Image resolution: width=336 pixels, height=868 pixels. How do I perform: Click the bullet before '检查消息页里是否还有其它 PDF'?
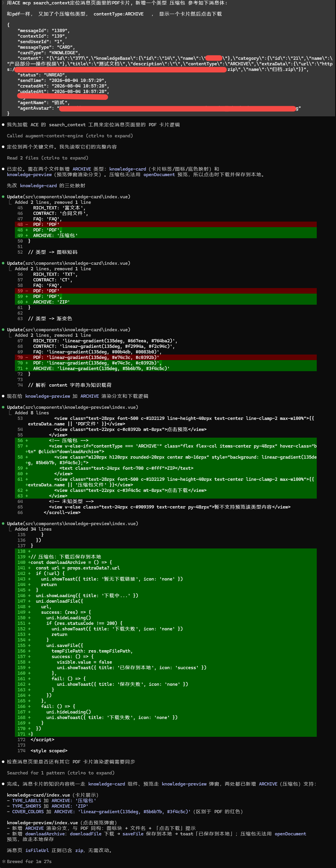(x=3, y=762)
